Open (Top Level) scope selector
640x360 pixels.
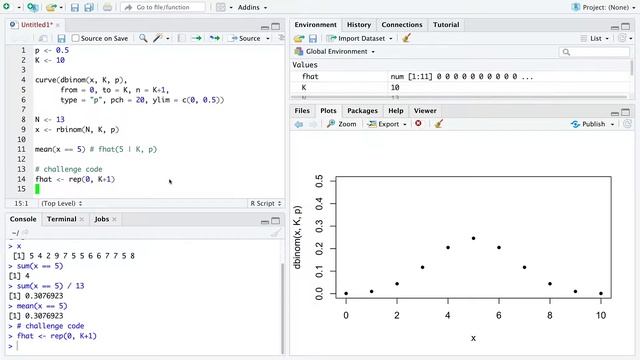[61, 203]
